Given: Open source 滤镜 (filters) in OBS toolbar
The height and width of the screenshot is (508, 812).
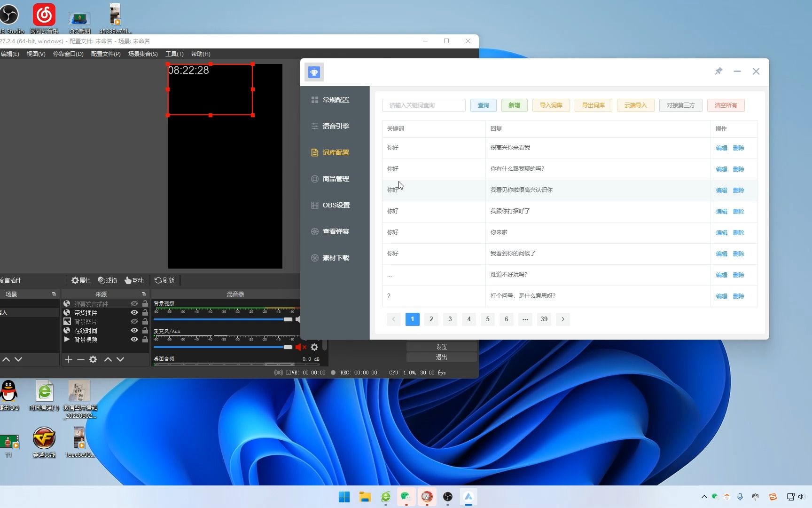Looking at the screenshot, I should tap(107, 280).
